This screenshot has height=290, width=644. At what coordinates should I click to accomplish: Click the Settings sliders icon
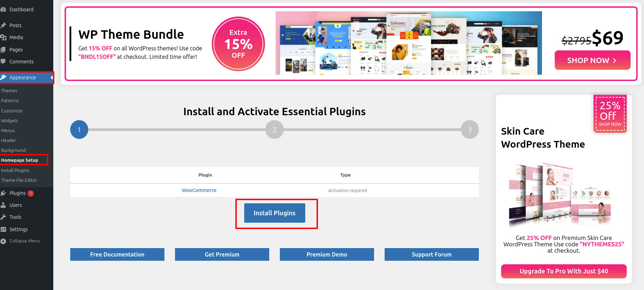tap(3, 229)
